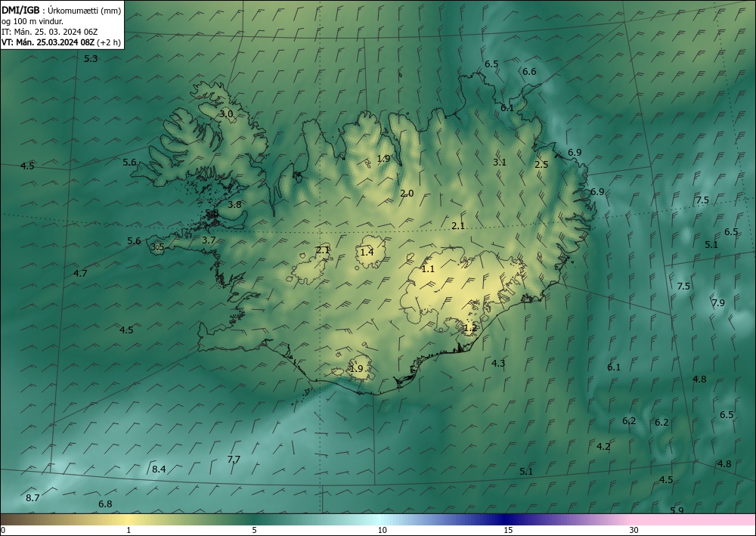Click the 3.5 value on the peninsula tip
756x536 pixels.
coord(157,247)
